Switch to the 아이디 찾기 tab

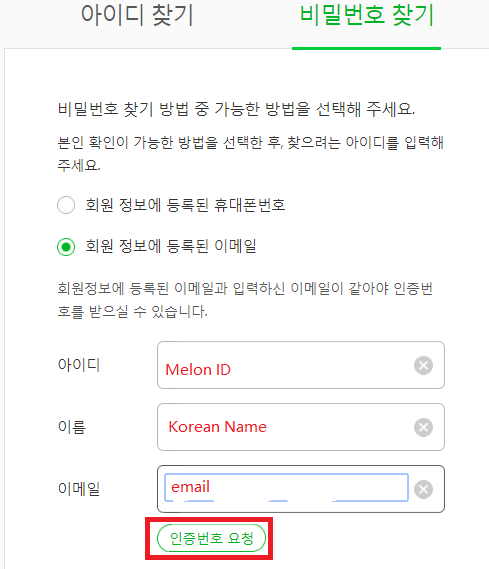click(137, 15)
